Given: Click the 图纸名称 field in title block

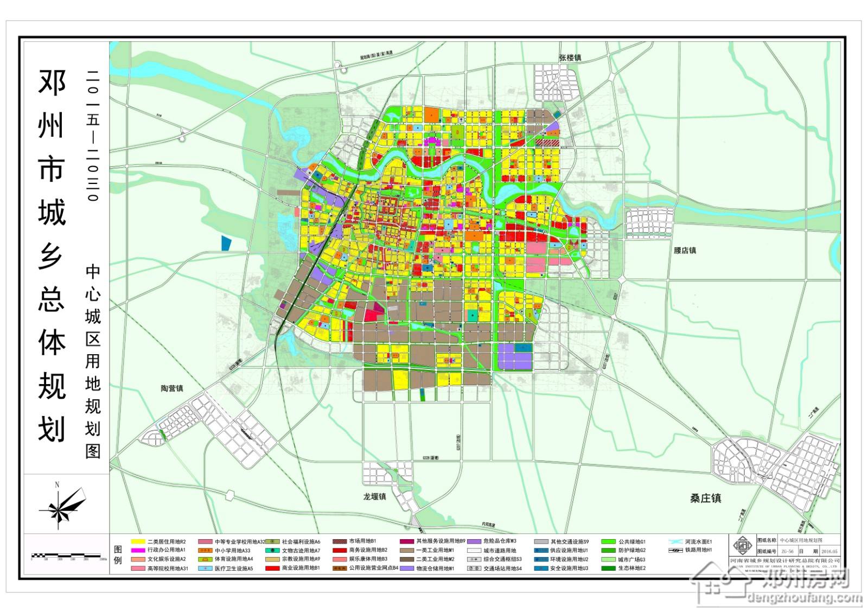Looking at the screenshot, I should 767,541.
